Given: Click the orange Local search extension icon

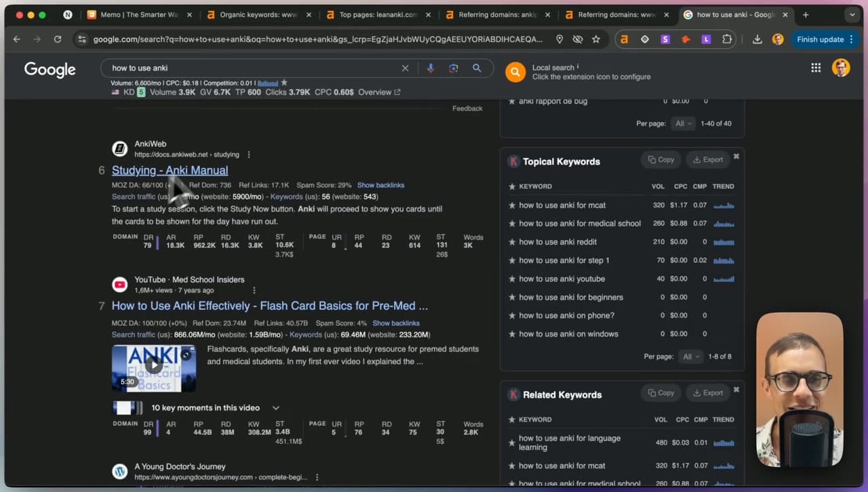Looking at the screenshot, I should coord(515,72).
